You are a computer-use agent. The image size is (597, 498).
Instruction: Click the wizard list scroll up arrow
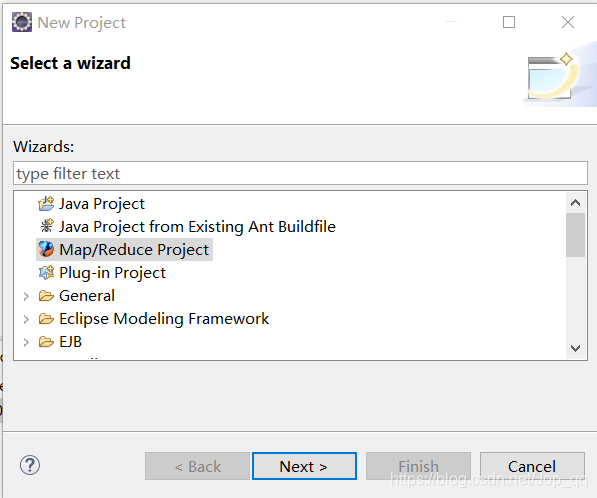tap(575, 203)
